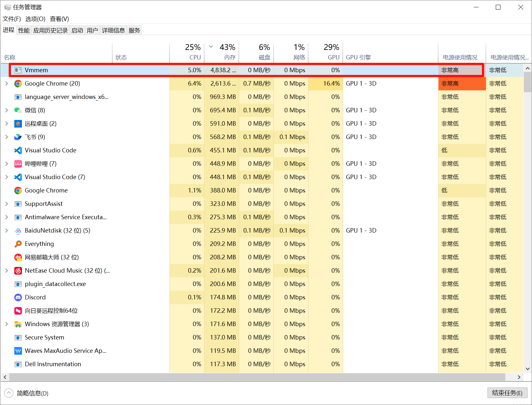This screenshot has width=532, height=405.
Task: Expand the Google Chrome (20) group
Action: click(x=7, y=84)
